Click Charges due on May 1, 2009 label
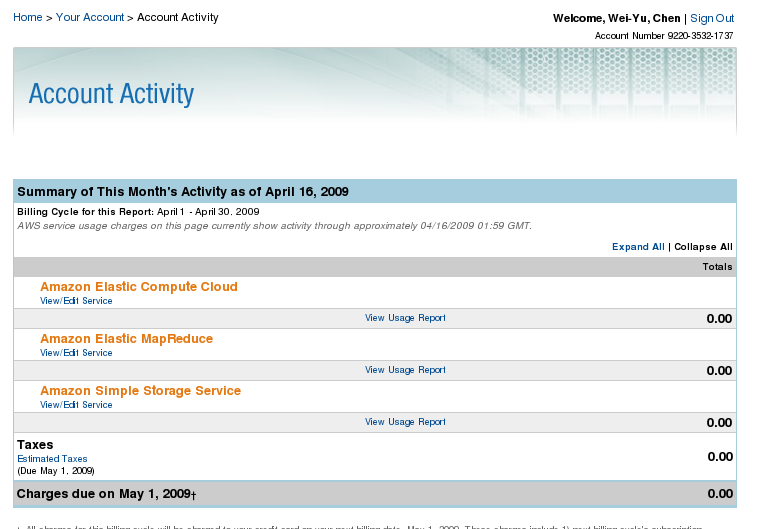758x529 pixels. tap(106, 494)
